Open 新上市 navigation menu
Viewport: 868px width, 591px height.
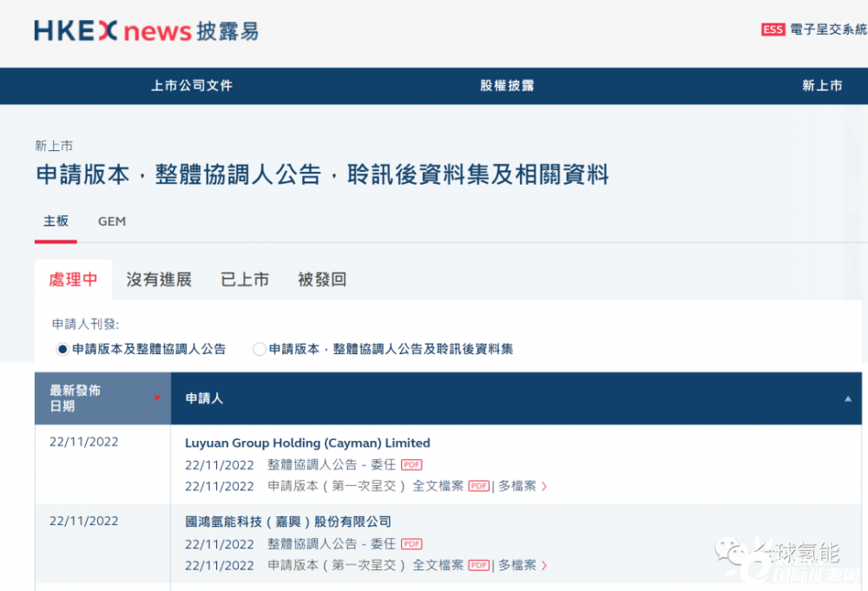coord(821,85)
